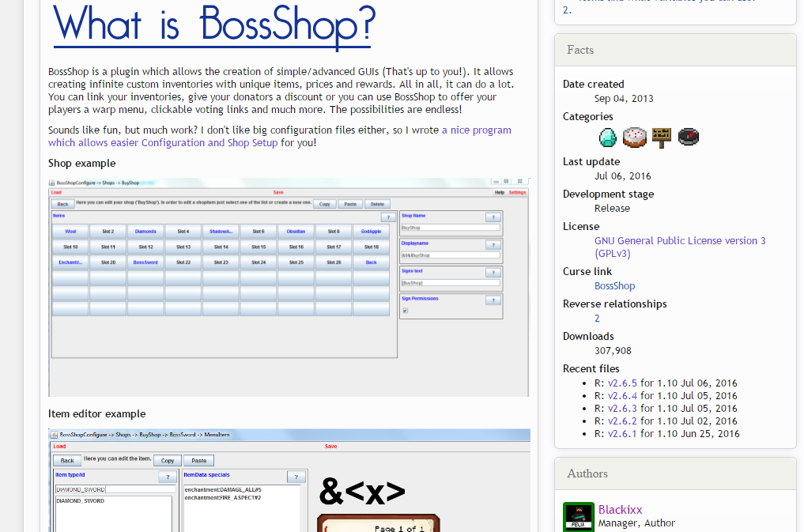804x532 pixels.
Task: Click the ItemData specials help '?' button
Action: tap(296, 477)
